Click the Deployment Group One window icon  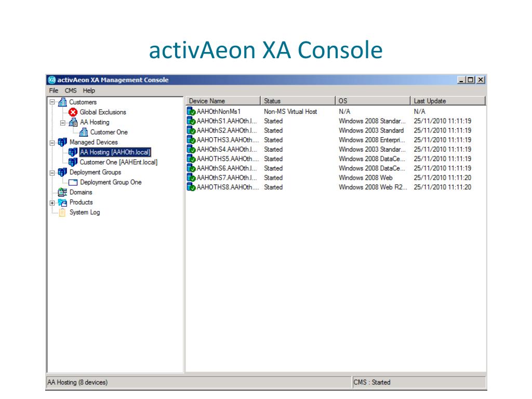click(73, 182)
